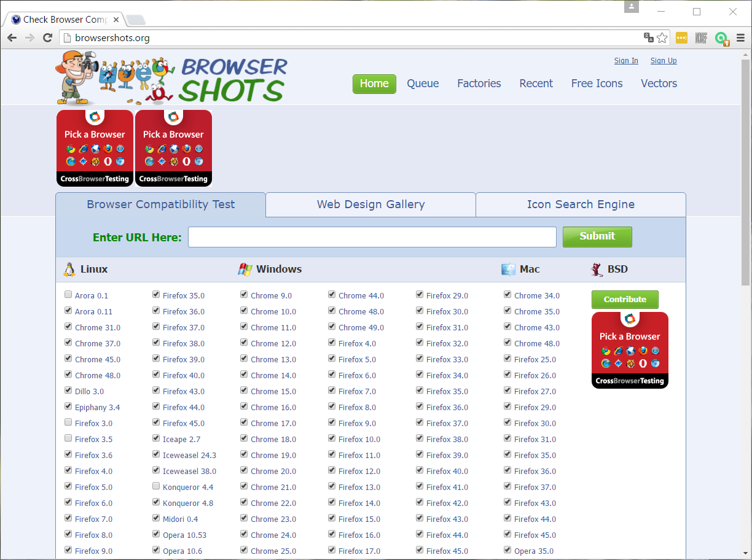Screen dimensions: 752x560
Task: Switch to the Icon Search Engine tab
Action: tap(581, 204)
